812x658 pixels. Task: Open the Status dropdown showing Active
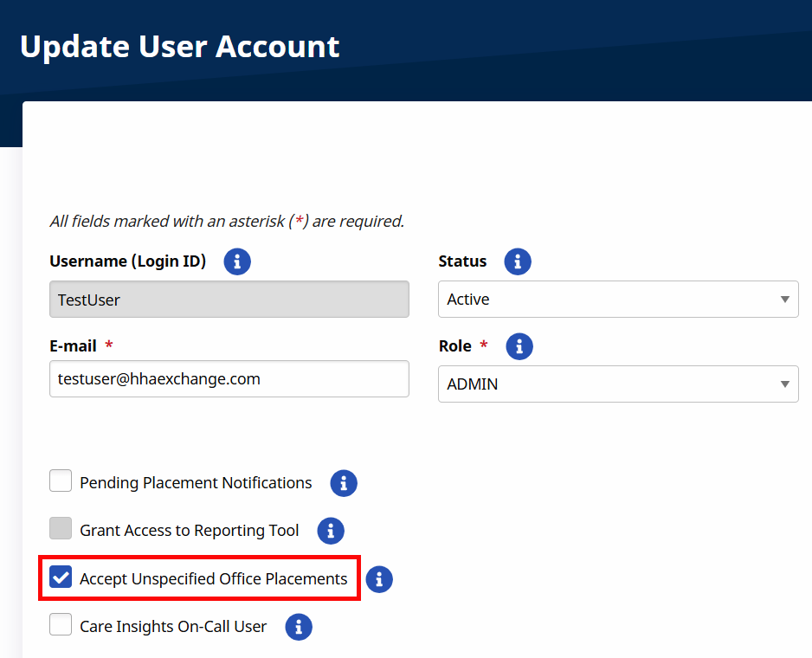(x=618, y=300)
